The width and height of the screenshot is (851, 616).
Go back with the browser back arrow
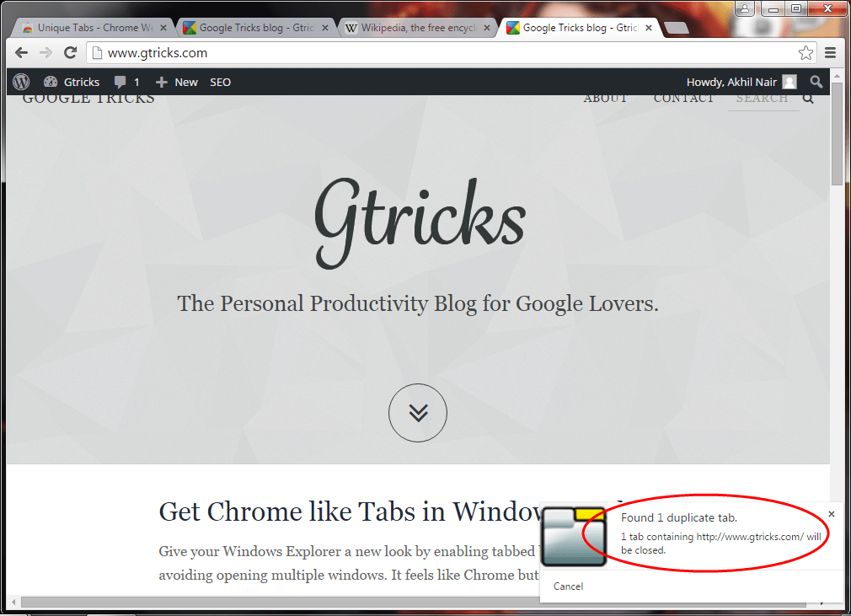[21, 52]
